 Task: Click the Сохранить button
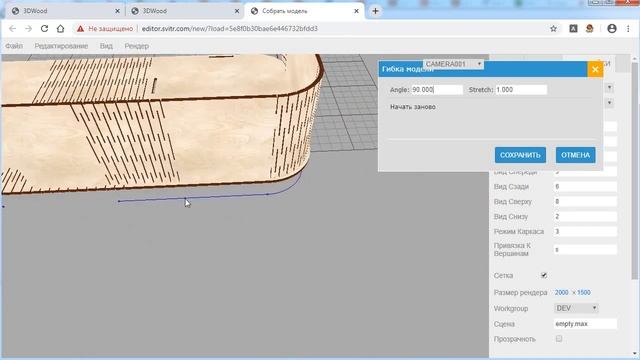(x=520, y=155)
